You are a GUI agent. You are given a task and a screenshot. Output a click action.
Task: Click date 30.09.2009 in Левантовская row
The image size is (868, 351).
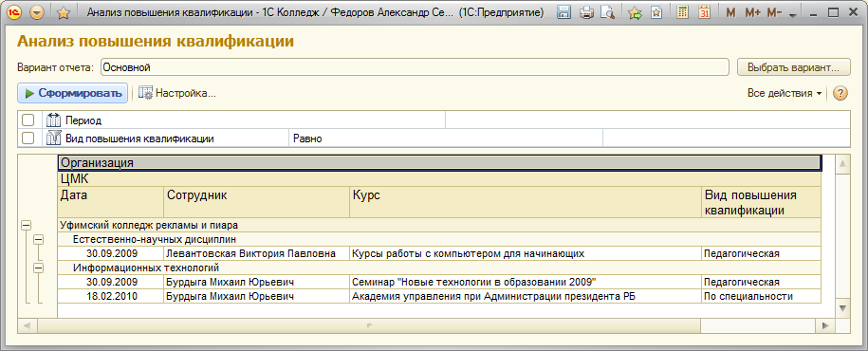[111, 253]
